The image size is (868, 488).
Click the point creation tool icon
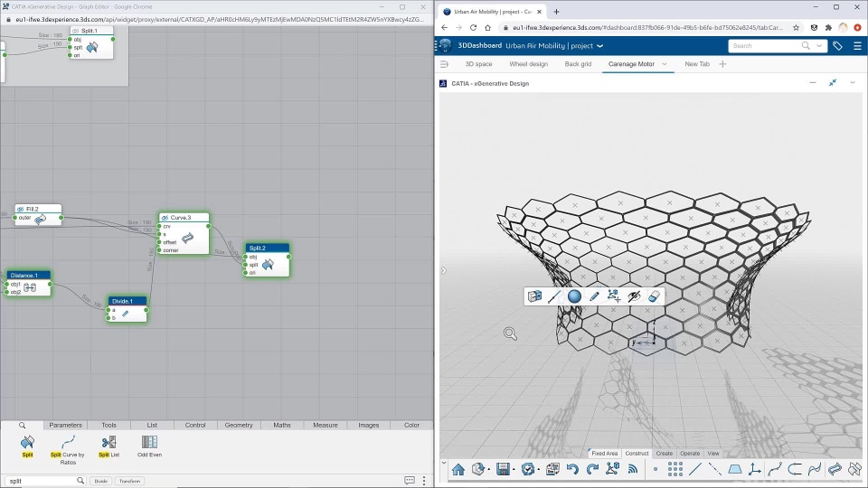[656, 469]
